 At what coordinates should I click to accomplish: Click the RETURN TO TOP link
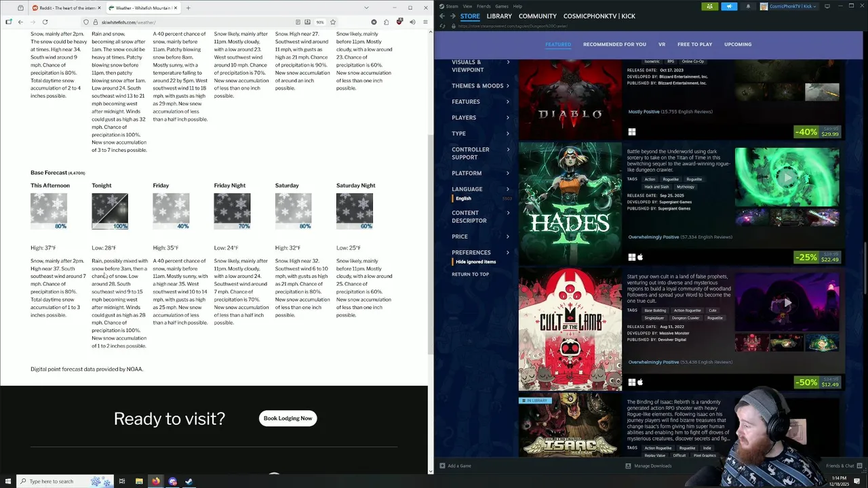click(470, 274)
